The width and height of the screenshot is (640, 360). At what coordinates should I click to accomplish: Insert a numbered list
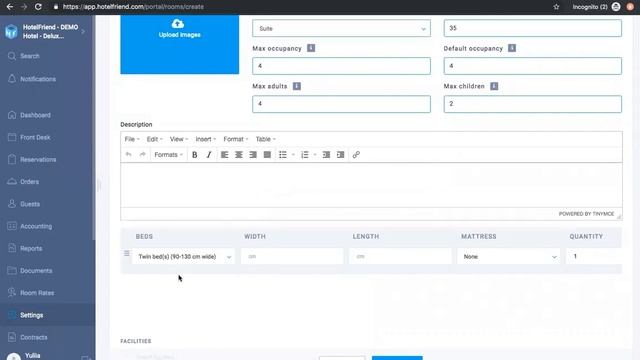pyautogui.click(x=304, y=155)
